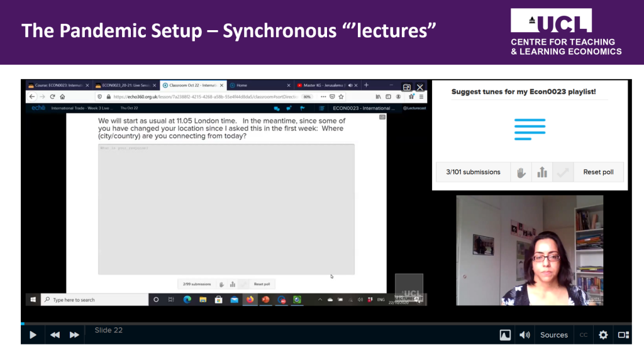Click picture-in-picture icon over embedded video
The width and height of the screenshot is (644, 362).
[407, 87]
